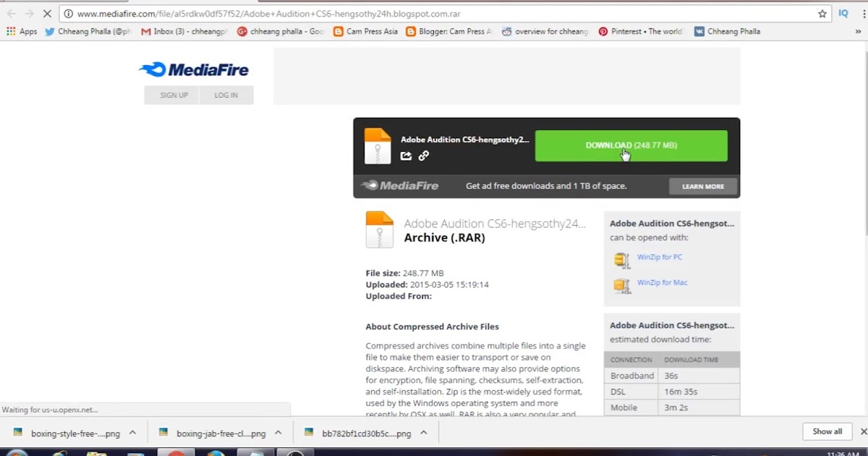Viewport: 868px width, 456px height.
Task: Open the Apps bookmark shortcut
Action: point(22,32)
